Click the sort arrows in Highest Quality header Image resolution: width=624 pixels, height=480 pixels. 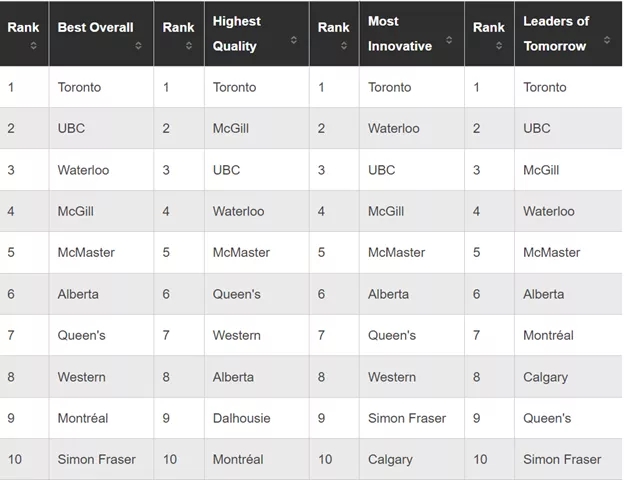[x=294, y=41]
